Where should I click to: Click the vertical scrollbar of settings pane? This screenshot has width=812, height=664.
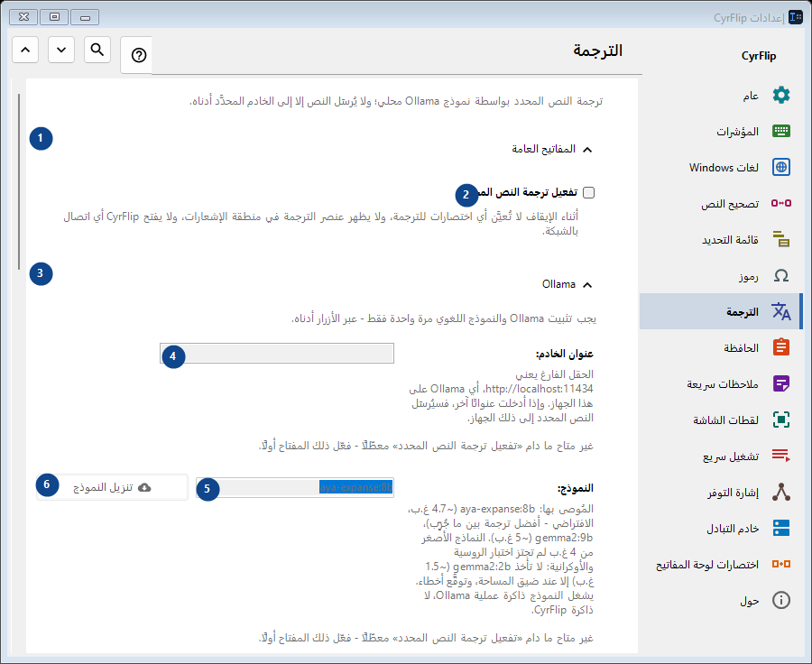[19, 181]
